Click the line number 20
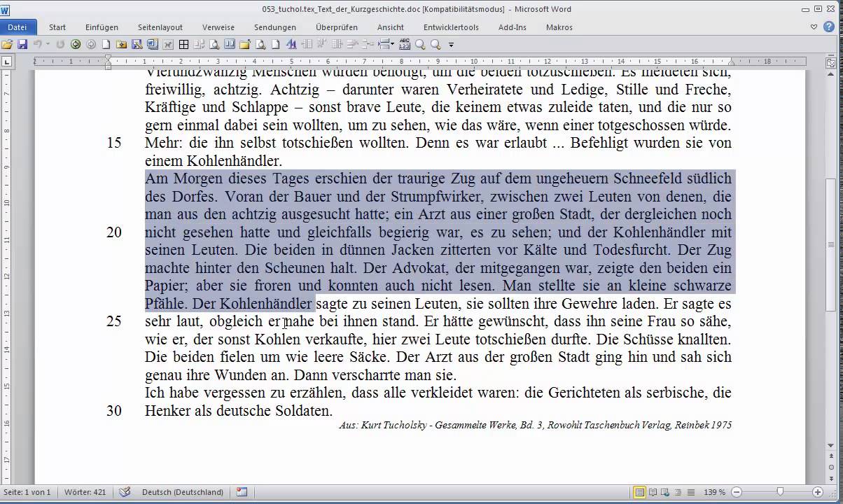 114,232
